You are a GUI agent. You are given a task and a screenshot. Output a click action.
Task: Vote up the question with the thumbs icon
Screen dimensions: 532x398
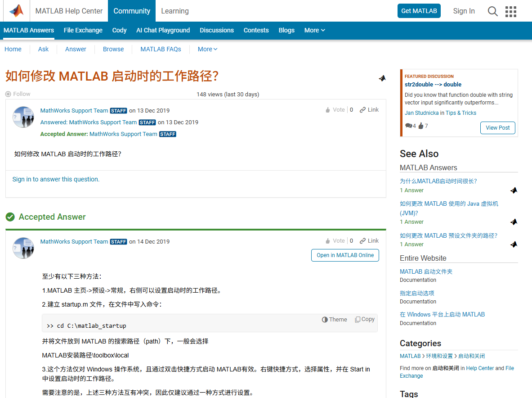(x=328, y=110)
